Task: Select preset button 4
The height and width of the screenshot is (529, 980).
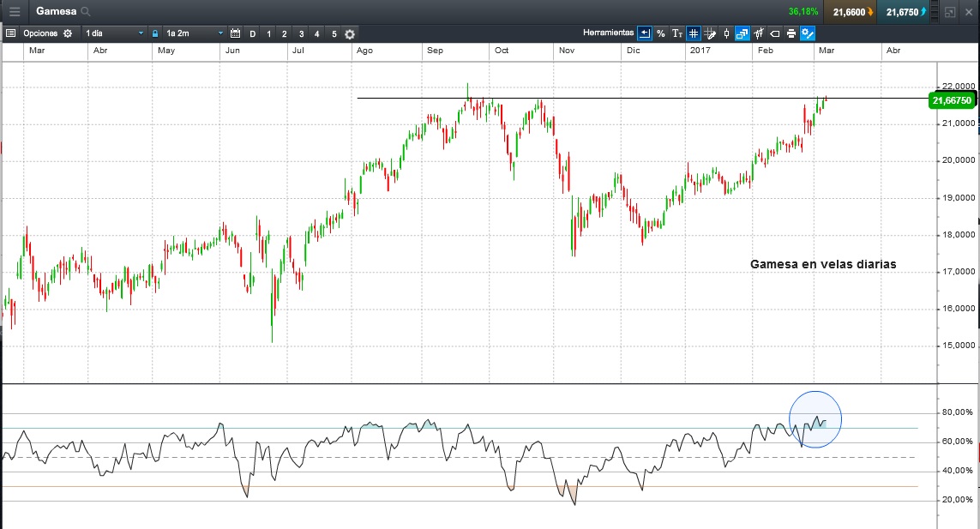Action: point(317,33)
